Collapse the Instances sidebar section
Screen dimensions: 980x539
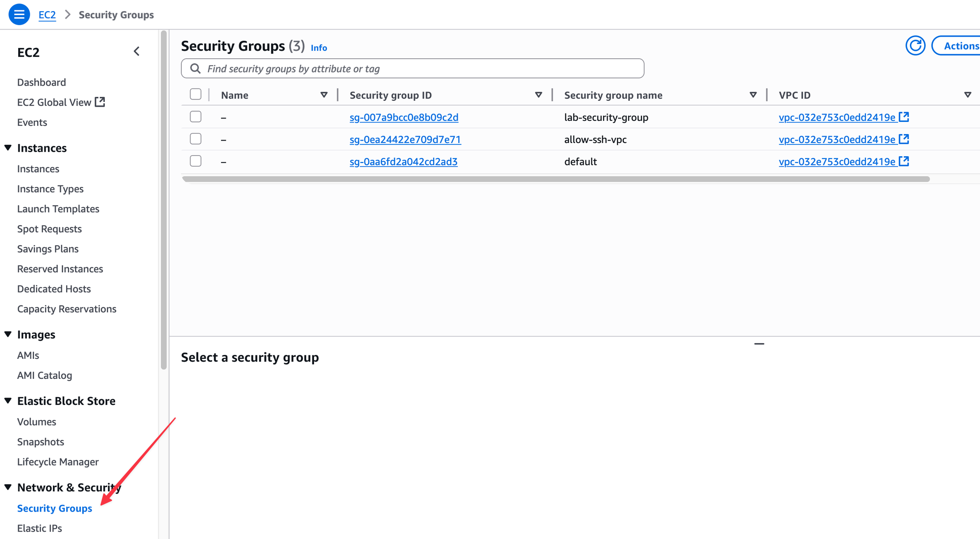point(8,148)
